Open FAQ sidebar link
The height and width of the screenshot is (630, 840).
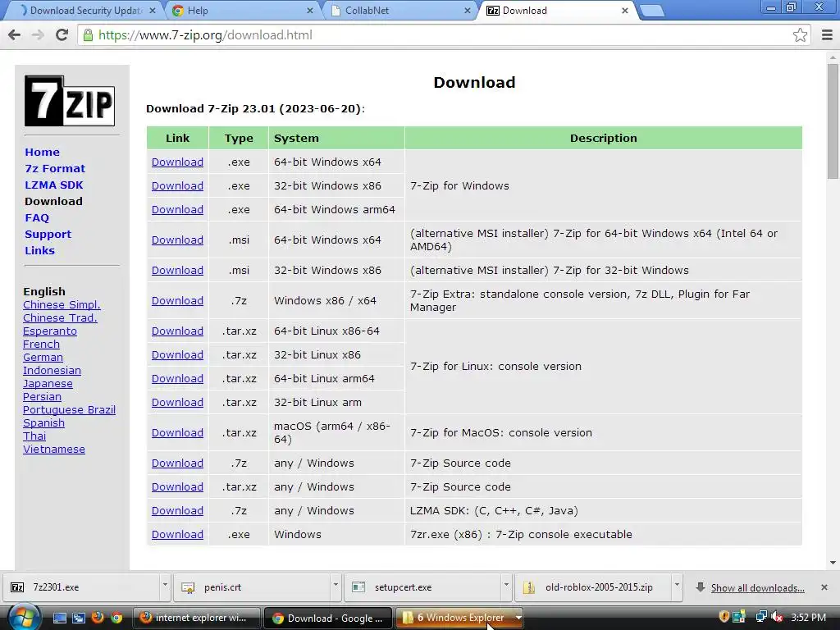tap(36, 217)
